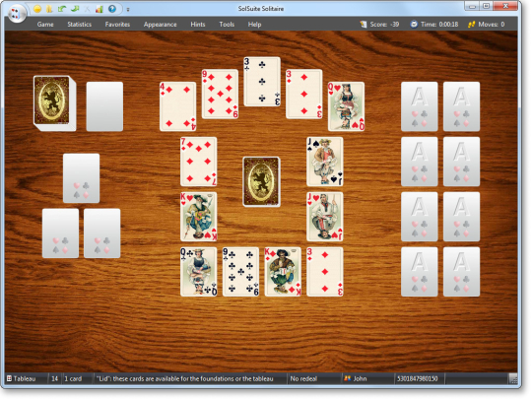The image size is (532, 399).
Task: Open the Statistics menu
Action: (80, 25)
